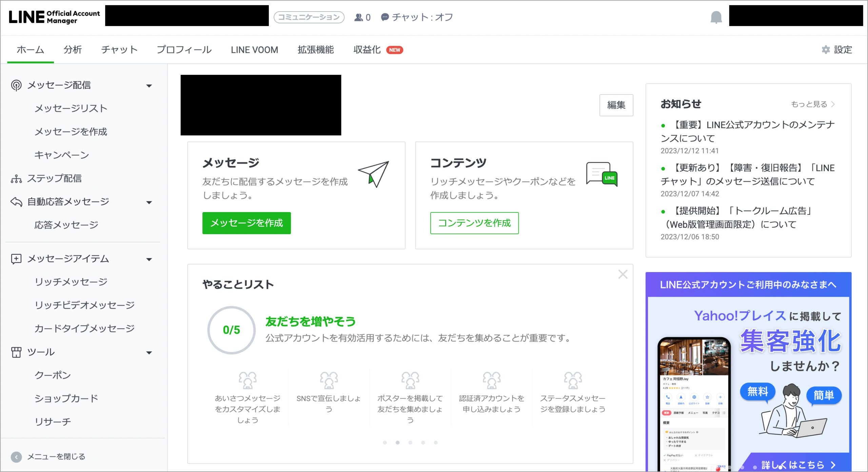Open the LINE VOOM tab
The image size is (868, 472).
click(254, 49)
